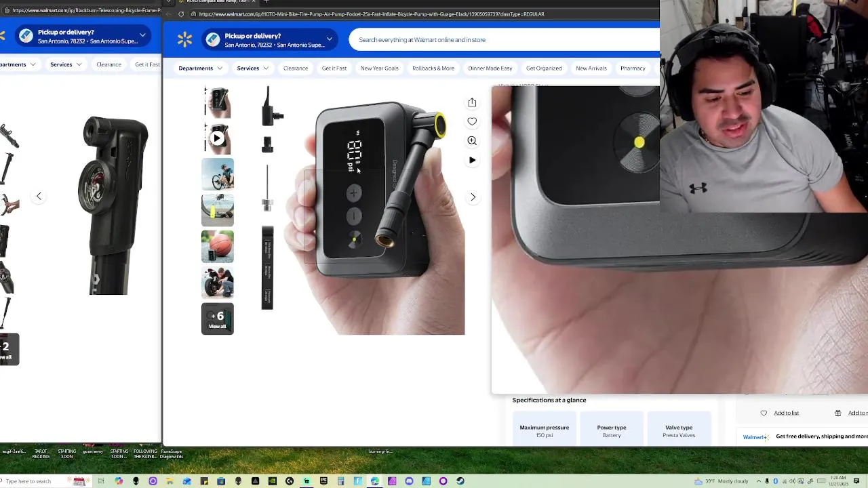Click the gift icon for registry
The image size is (868, 488).
(x=837, y=413)
